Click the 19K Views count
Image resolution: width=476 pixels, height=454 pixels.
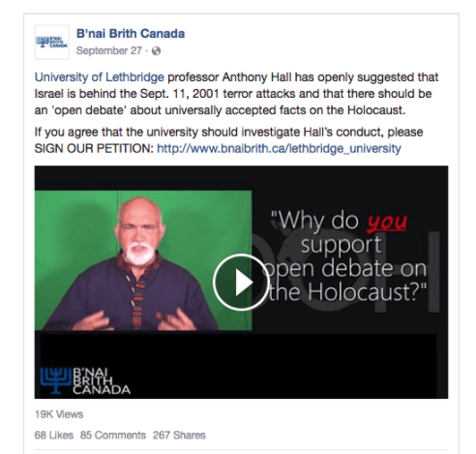(x=59, y=414)
